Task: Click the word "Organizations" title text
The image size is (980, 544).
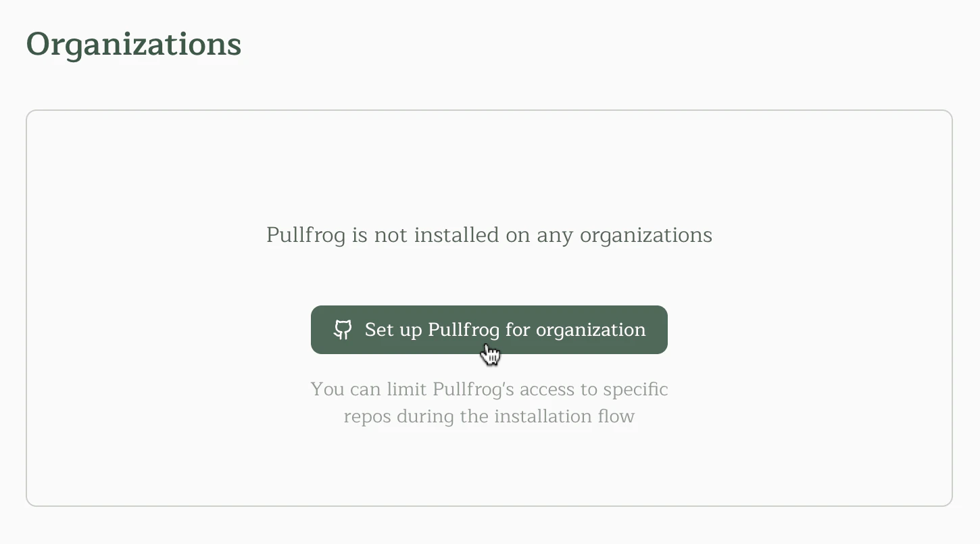Action: point(133,45)
